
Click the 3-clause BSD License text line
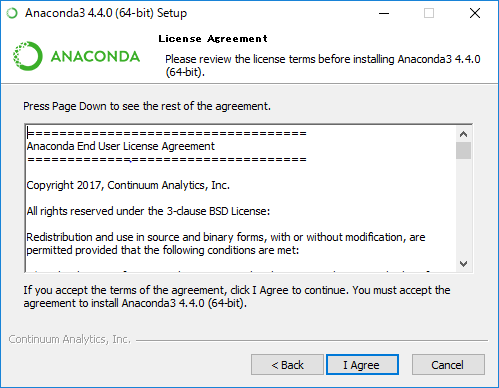coord(148,211)
